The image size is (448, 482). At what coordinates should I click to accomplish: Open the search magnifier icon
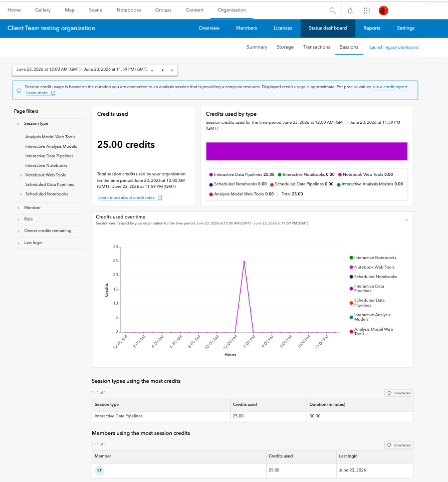[332, 11]
